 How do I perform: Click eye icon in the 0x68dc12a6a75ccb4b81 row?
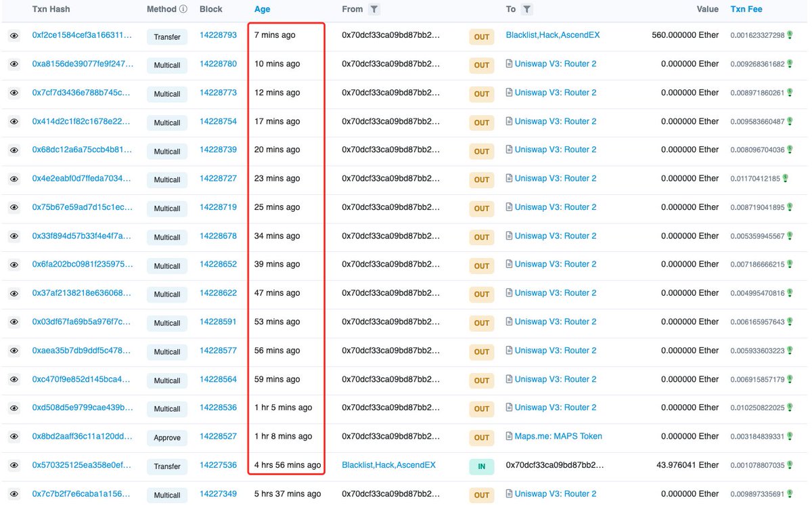(x=14, y=150)
